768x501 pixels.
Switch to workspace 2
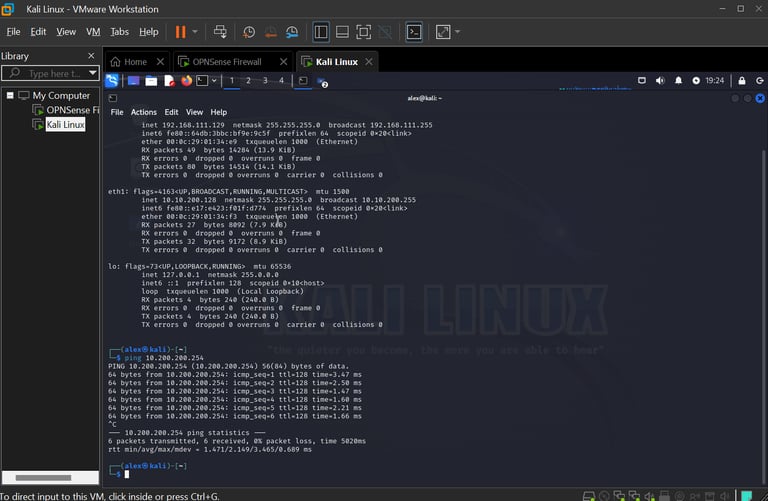tap(248, 81)
